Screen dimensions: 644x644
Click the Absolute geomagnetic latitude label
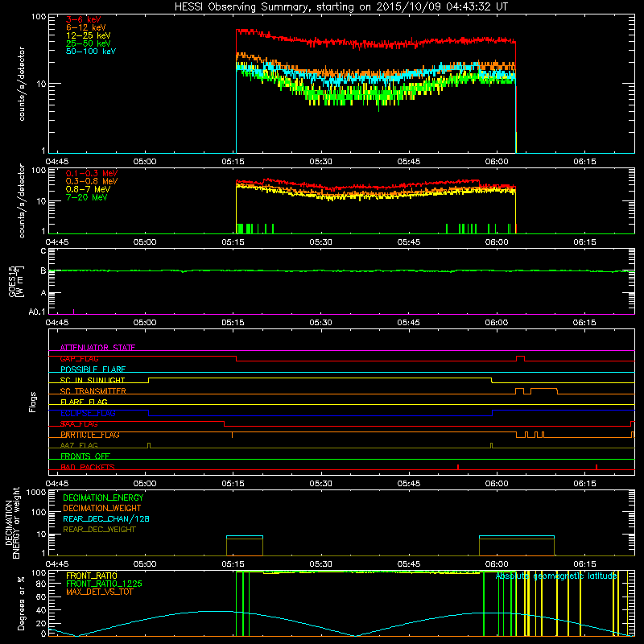[556, 576]
